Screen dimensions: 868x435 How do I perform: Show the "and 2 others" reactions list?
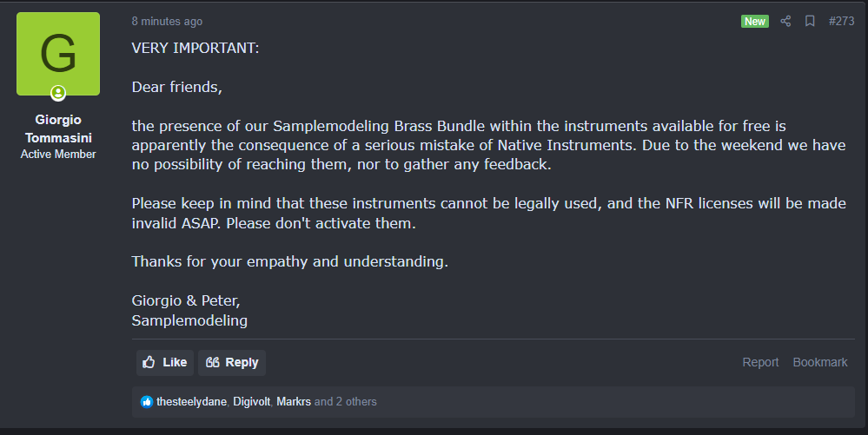[346, 402]
